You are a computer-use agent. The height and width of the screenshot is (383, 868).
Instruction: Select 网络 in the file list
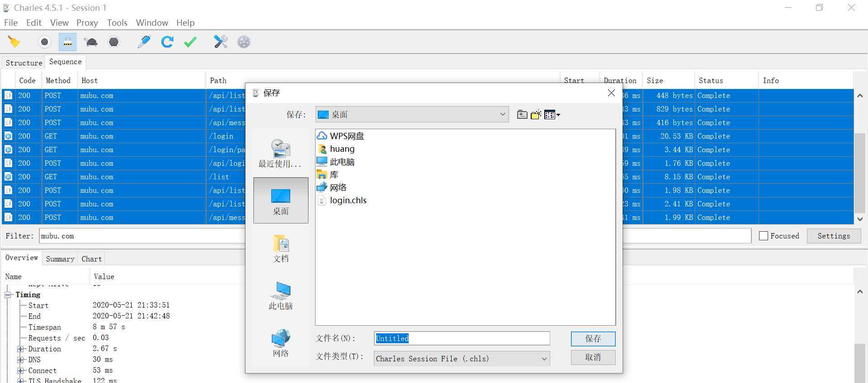click(332, 187)
